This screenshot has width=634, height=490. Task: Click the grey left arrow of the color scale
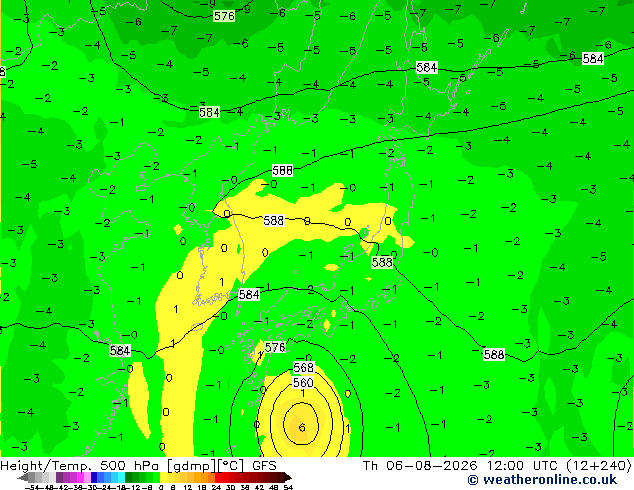23,478
